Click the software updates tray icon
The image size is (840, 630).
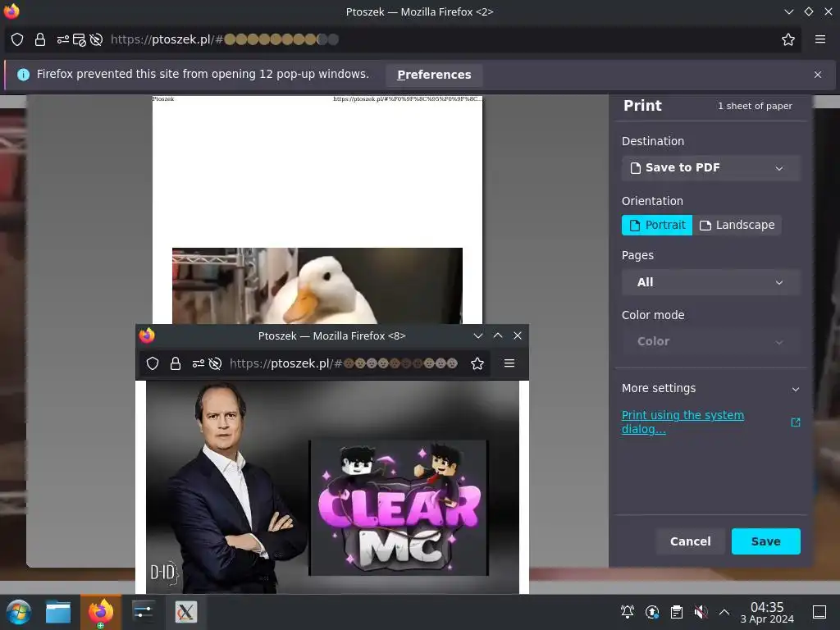point(652,612)
